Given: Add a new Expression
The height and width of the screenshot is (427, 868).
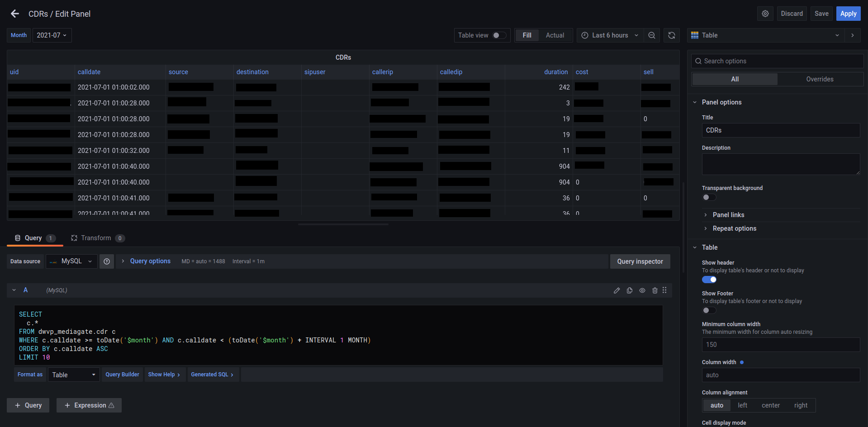Looking at the screenshot, I should (x=89, y=405).
